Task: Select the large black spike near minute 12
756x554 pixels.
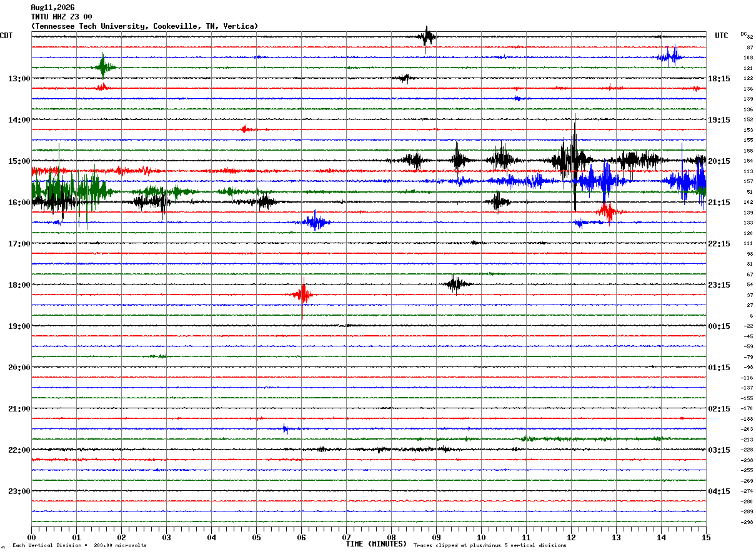Action: pyautogui.click(x=574, y=161)
